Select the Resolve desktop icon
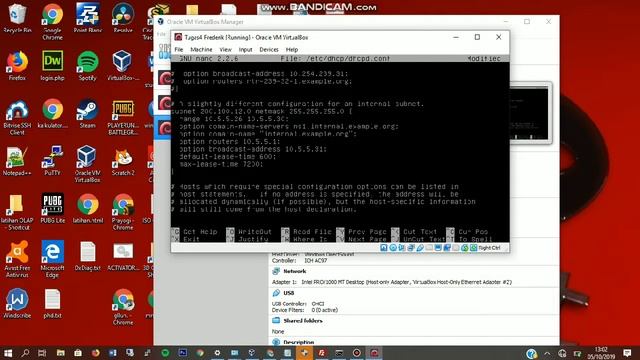Viewport: 640px width, 360px height. (123, 19)
